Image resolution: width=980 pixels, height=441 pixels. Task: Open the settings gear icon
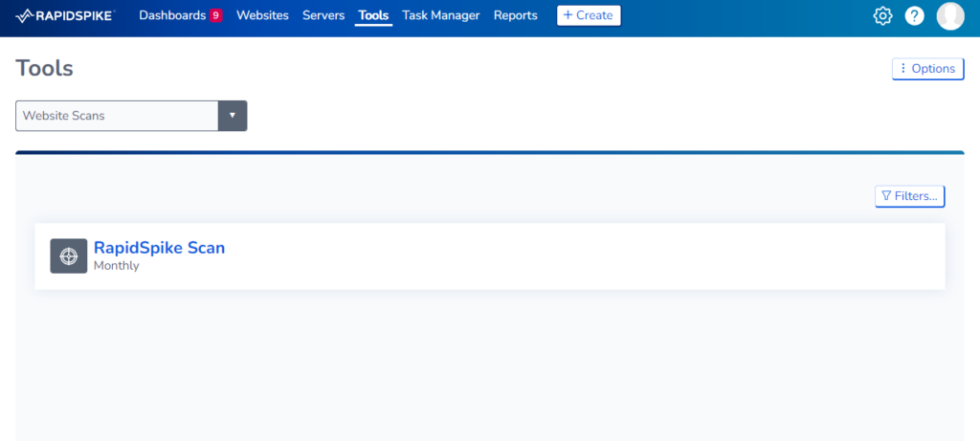pyautogui.click(x=882, y=16)
